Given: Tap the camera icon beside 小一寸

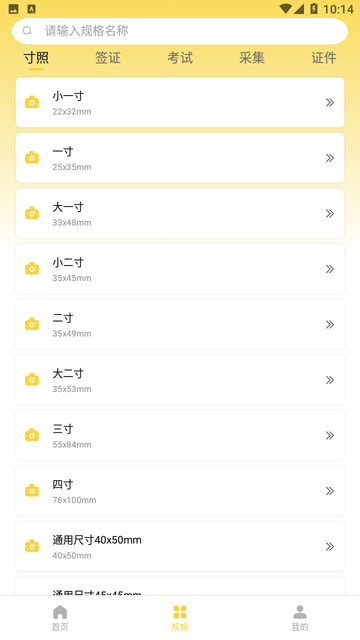Looking at the screenshot, I should tap(32, 102).
